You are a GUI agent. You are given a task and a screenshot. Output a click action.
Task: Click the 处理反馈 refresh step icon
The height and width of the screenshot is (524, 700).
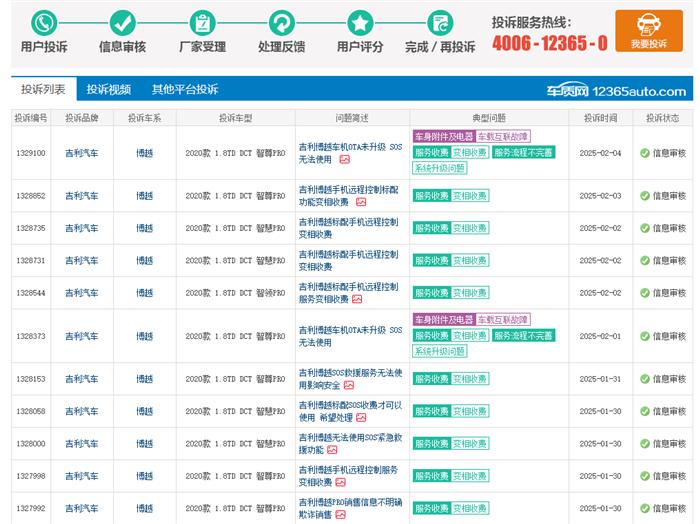point(282,23)
